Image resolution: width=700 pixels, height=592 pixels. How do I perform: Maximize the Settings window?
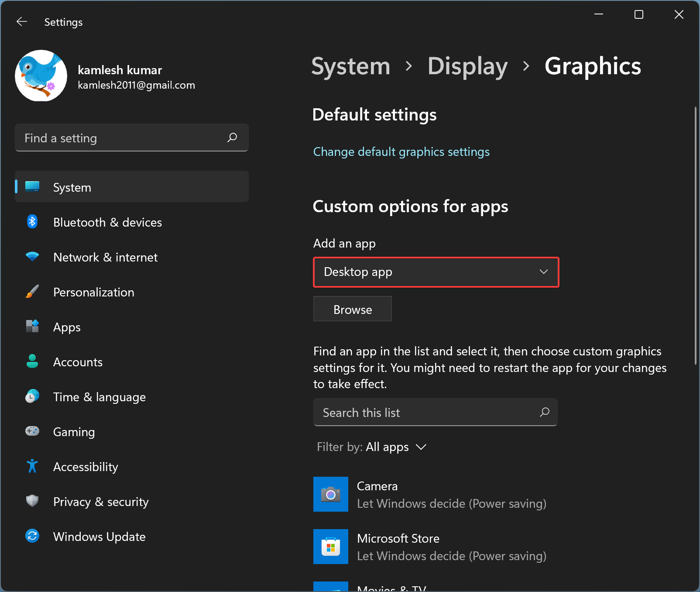639,15
